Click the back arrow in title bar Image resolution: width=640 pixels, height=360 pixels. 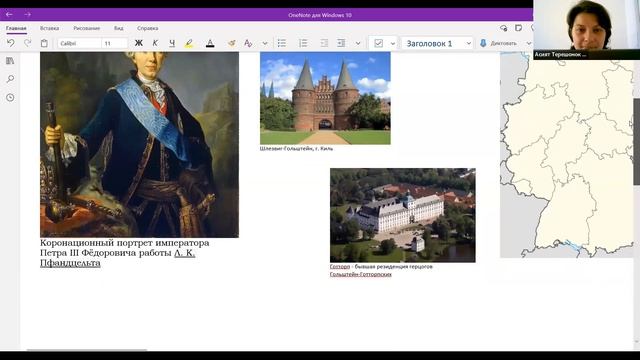pos(9,15)
